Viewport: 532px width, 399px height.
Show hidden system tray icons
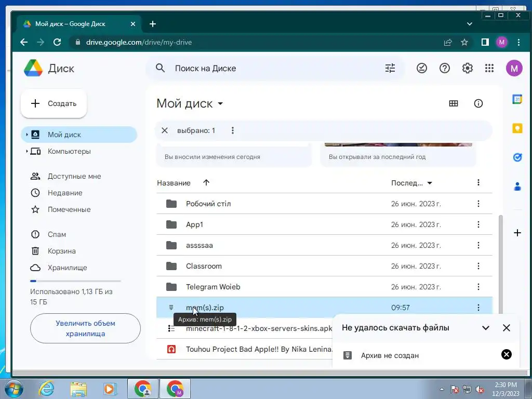[442, 389]
